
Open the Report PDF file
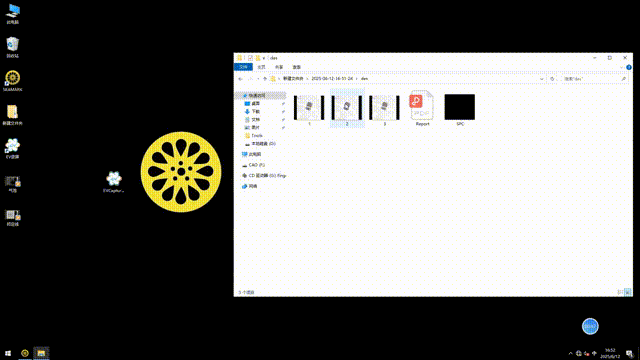tap(422, 108)
